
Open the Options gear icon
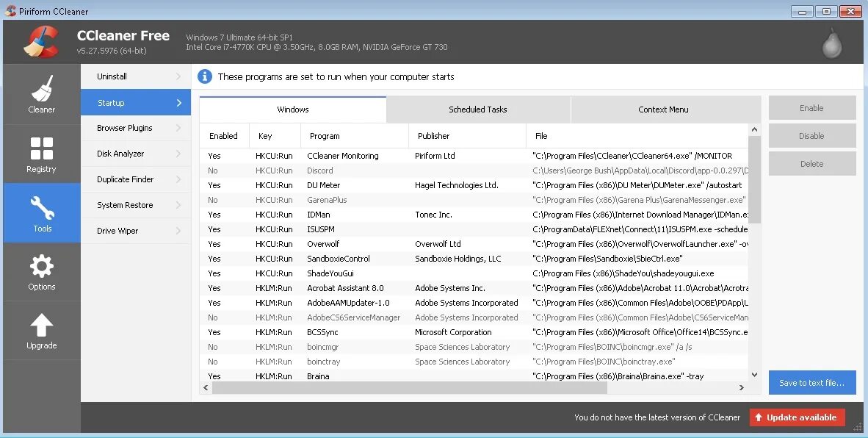pos(42,266)
